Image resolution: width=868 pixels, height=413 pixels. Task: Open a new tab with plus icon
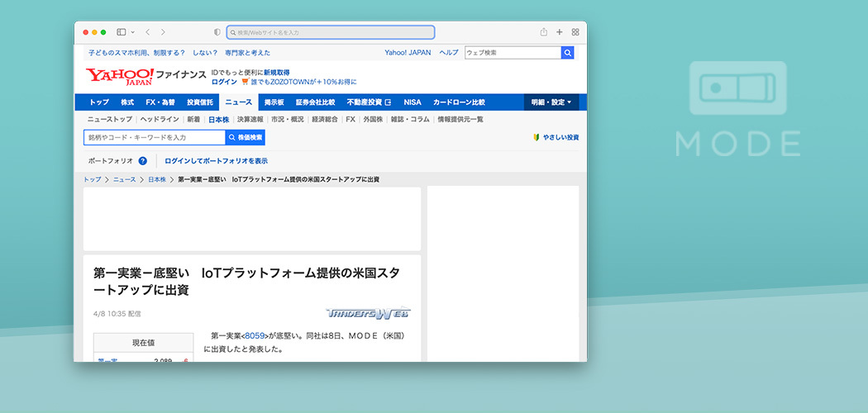[x=560, y=32]
